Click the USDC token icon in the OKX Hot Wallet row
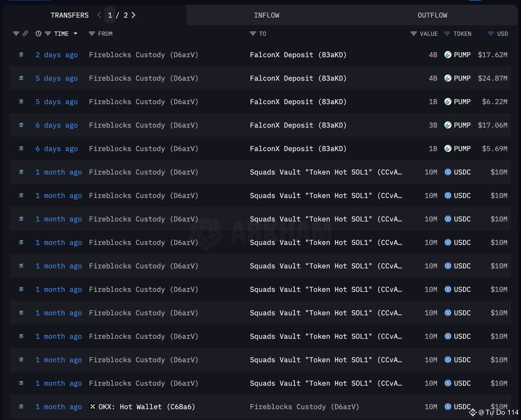The image size is (521, 420). [448, 407]
